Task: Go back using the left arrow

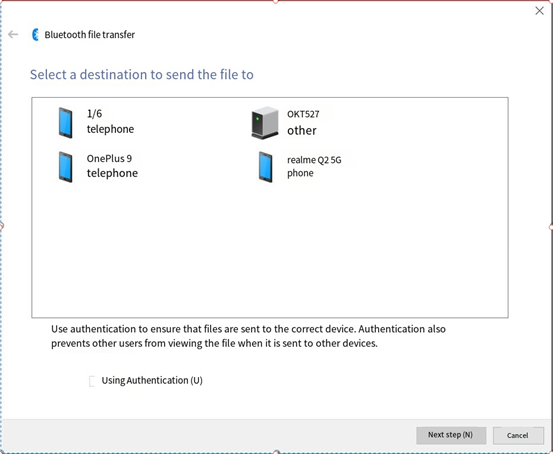Action: [x=13, y=34]
